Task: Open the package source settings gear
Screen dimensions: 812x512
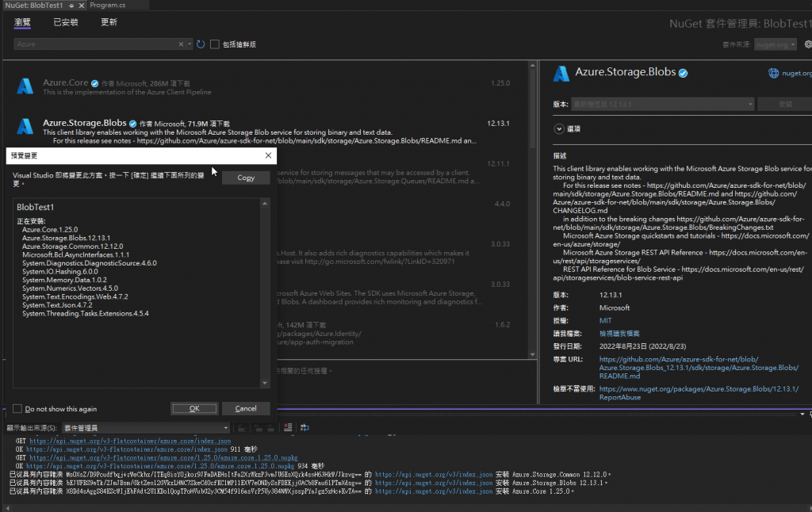Action: point(808,44)
